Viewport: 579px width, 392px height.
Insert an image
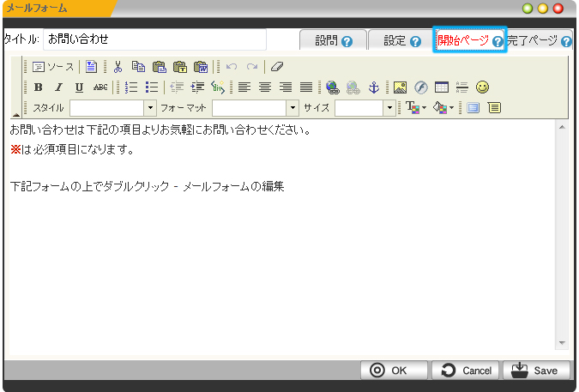point(401,87)
